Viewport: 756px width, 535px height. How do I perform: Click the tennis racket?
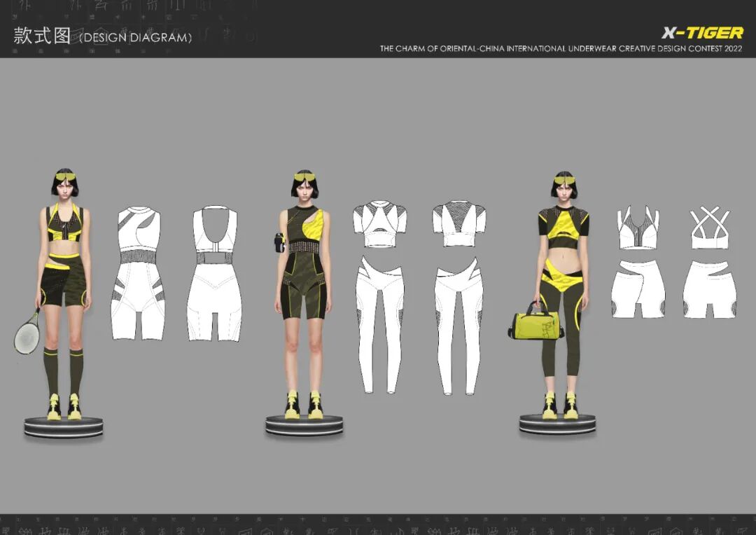point(28,332)
